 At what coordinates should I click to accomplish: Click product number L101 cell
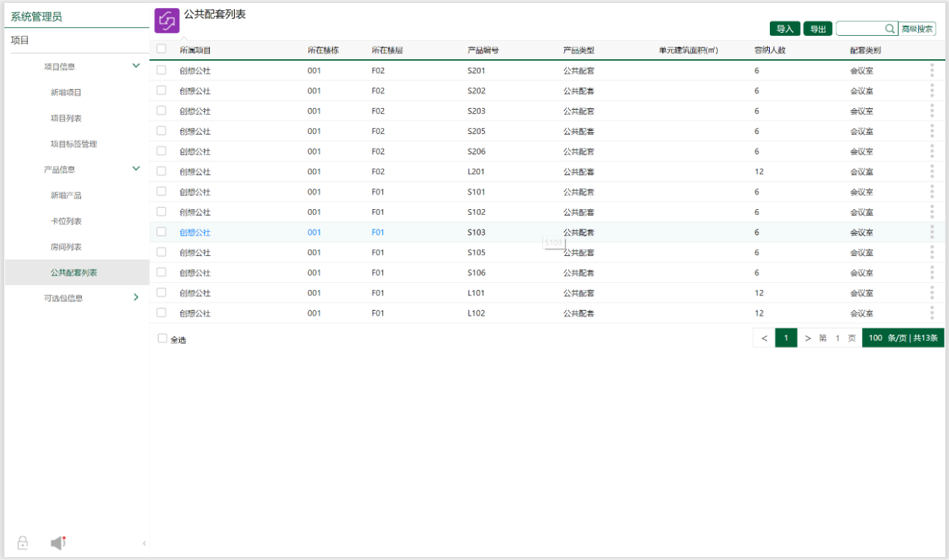click(477, 293)
